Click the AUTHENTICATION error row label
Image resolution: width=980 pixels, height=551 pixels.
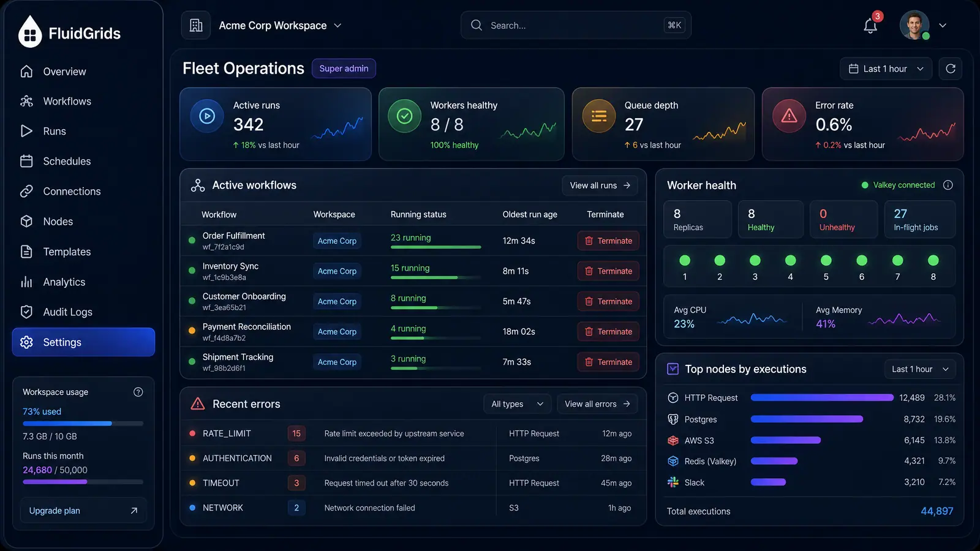(237, 459)
